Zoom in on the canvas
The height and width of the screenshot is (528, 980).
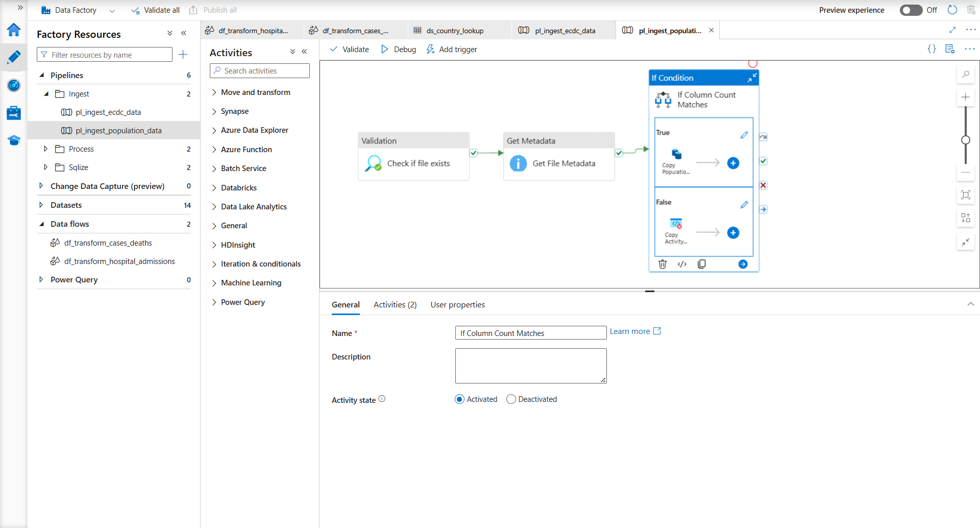tap(965, 97)
